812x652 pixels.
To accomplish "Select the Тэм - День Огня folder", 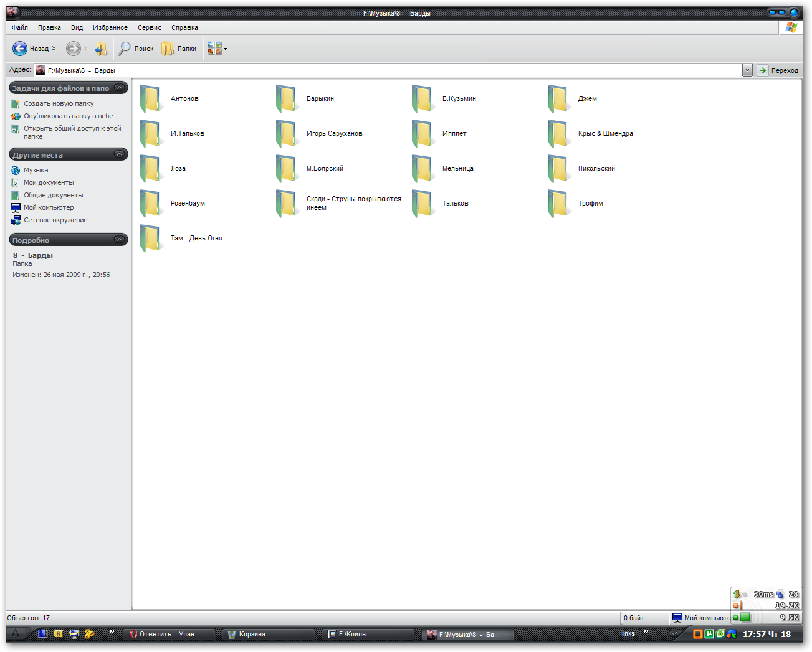I will (x=196, y=239).
